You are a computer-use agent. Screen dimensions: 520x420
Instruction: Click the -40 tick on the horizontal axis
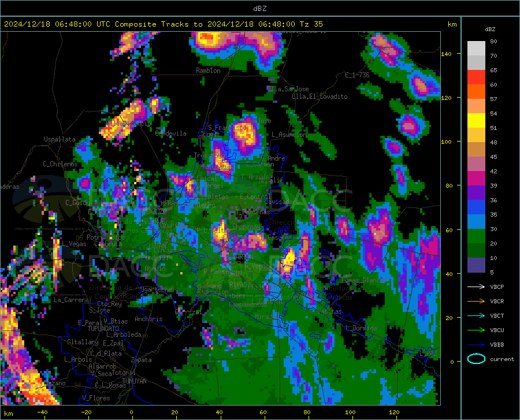(42, 412)
